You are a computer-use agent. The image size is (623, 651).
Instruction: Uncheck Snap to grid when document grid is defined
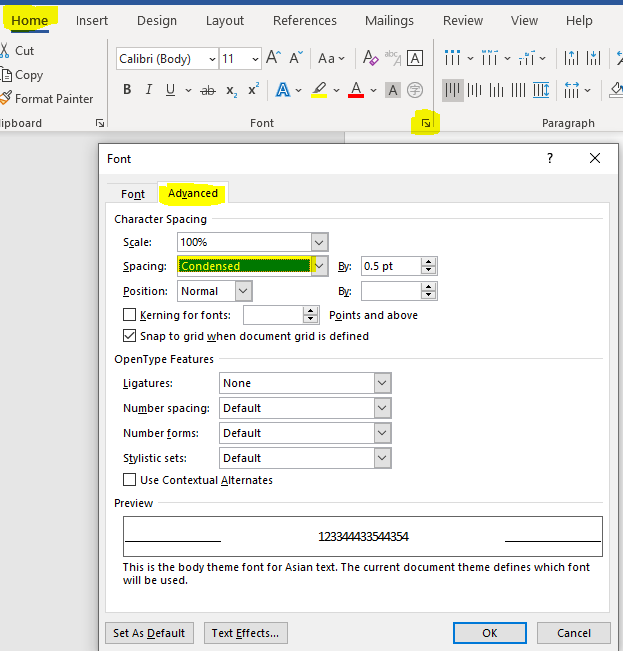point(129,335)
